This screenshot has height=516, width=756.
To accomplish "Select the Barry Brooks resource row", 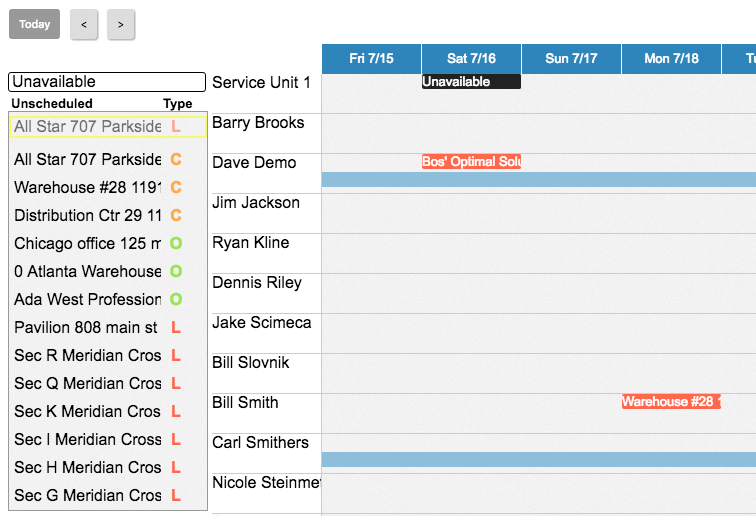I will tap(258, 123).
